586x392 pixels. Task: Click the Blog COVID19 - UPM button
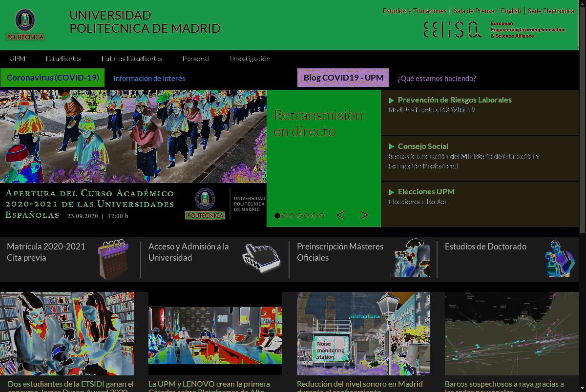[x=343, y=78]
